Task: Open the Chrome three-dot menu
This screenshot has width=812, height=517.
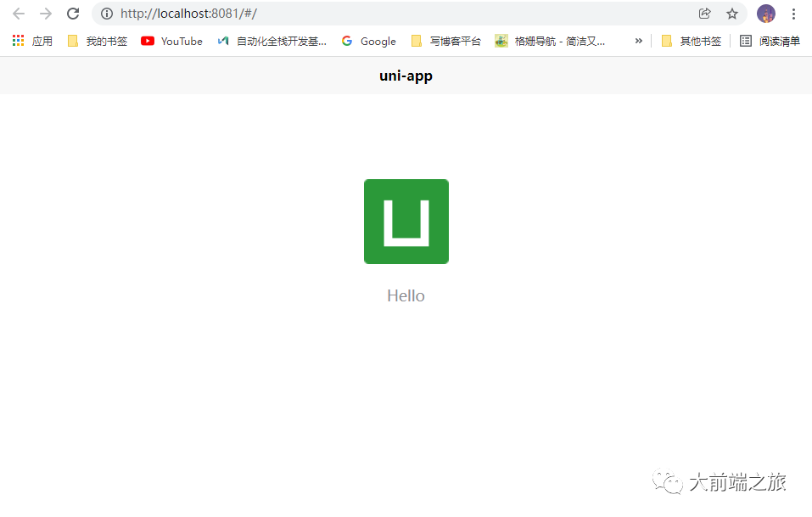Action: pos(793,14)
